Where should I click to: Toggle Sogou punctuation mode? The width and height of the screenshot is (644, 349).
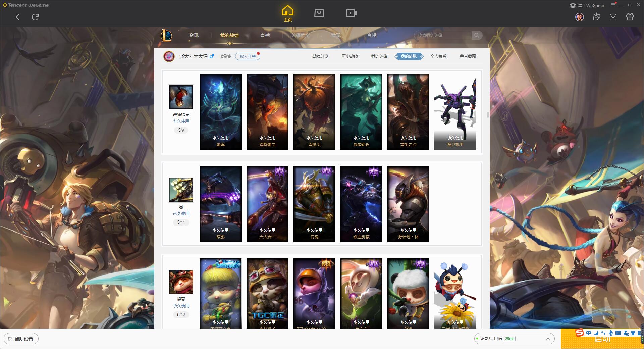603,333
